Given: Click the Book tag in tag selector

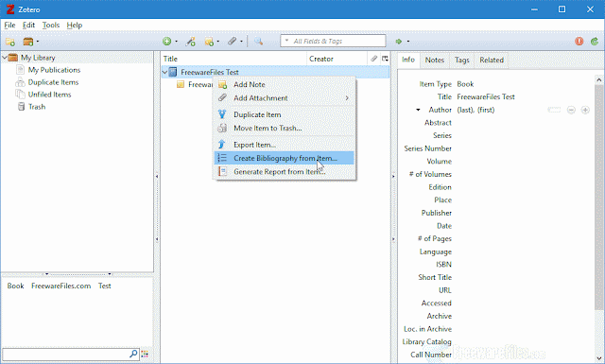Looking at the screenshot, I should (x=15, y=286).
